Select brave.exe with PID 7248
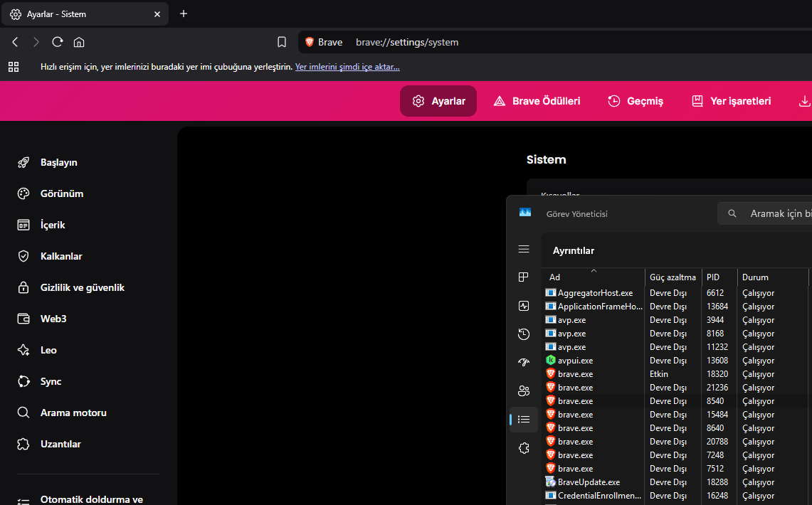Image resolution: width=812 pixels, height=505 pixels. pos(677,455)
